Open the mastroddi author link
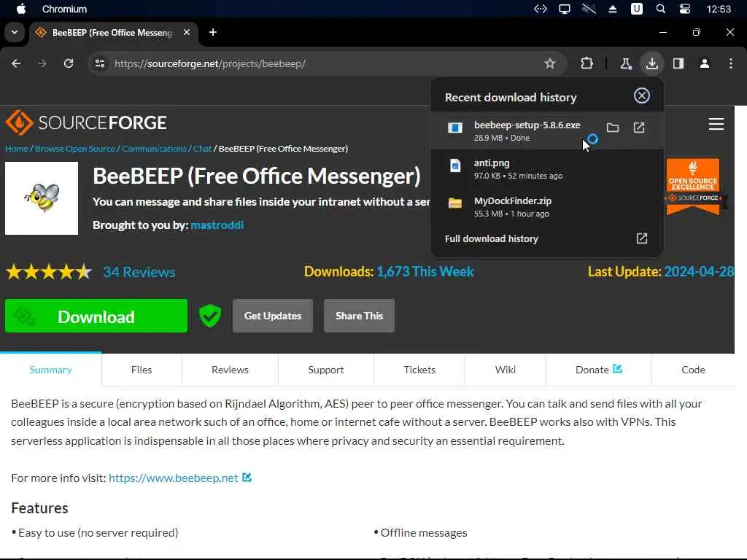747x560 pixels. click(x=217, y=225)
